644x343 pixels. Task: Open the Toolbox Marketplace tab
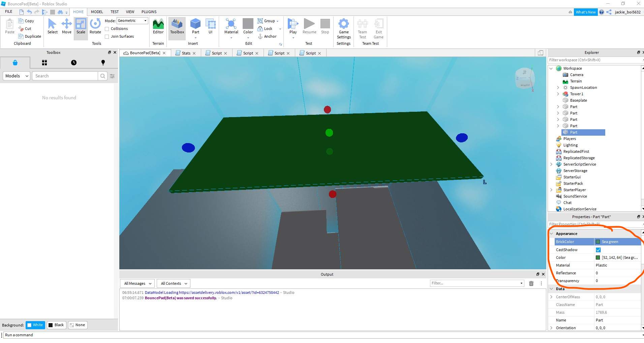(15, 63)
